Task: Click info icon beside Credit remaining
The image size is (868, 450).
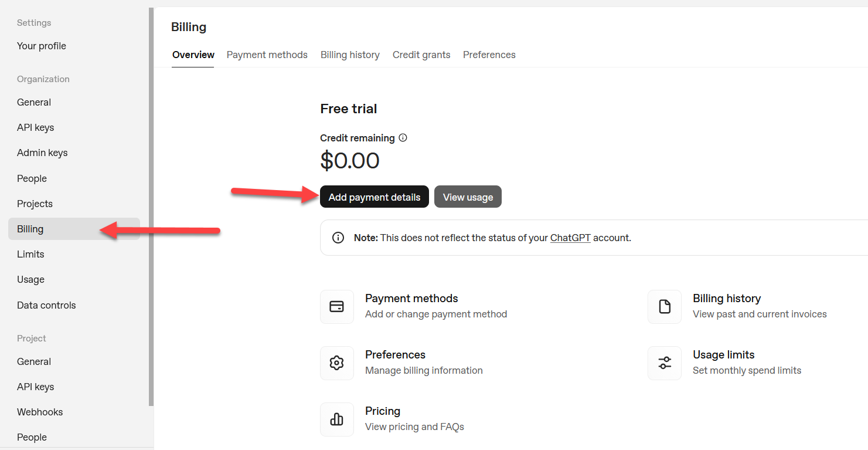Action: tap(403, 138)
